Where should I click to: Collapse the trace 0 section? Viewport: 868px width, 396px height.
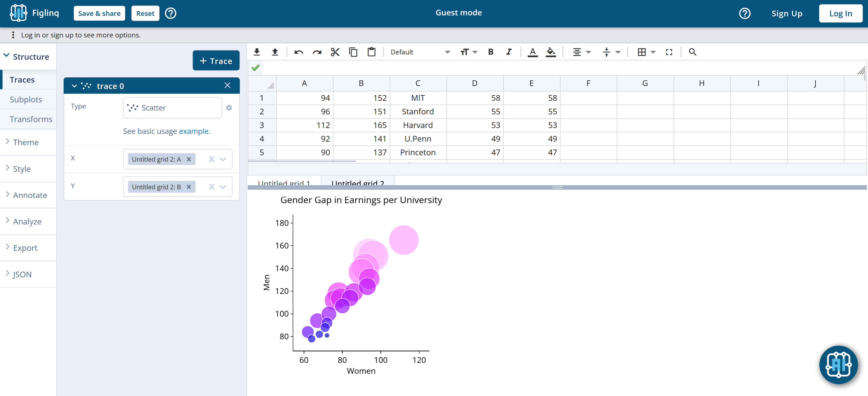[74, 86]
